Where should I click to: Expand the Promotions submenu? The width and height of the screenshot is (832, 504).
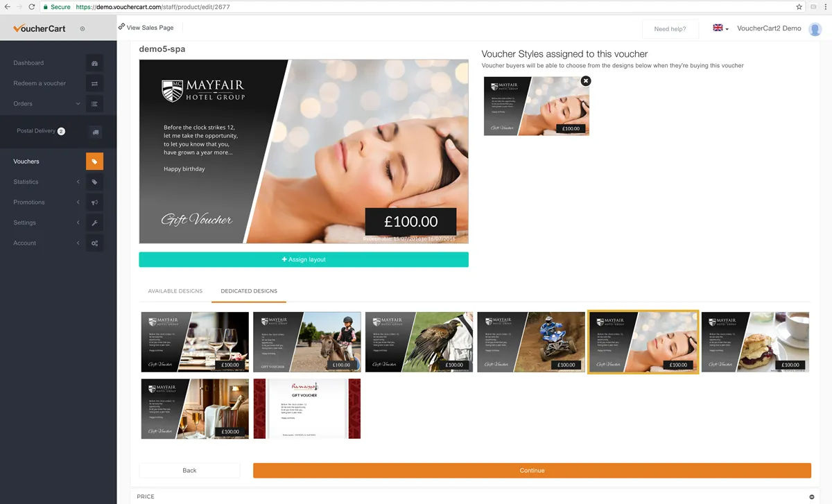coord(78,202)
